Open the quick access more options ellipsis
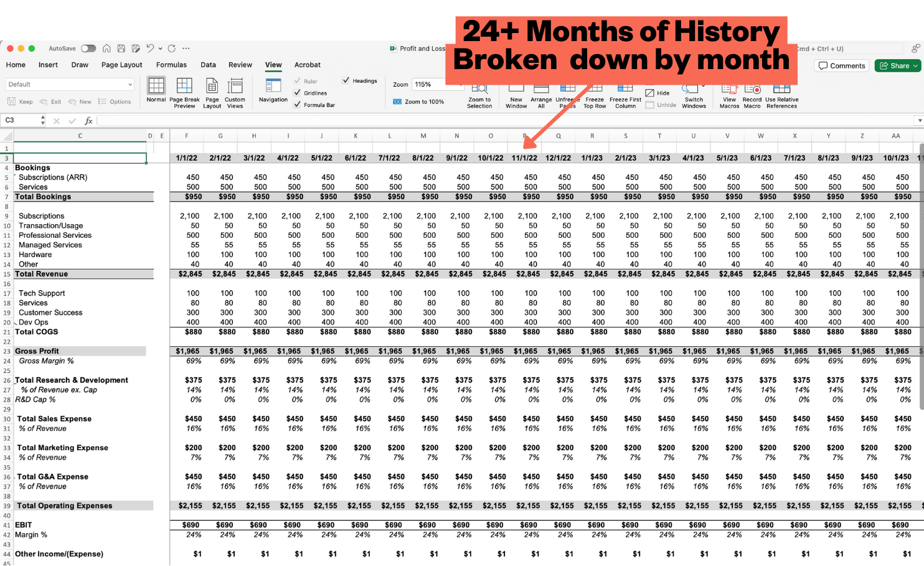 coord(186,49)
